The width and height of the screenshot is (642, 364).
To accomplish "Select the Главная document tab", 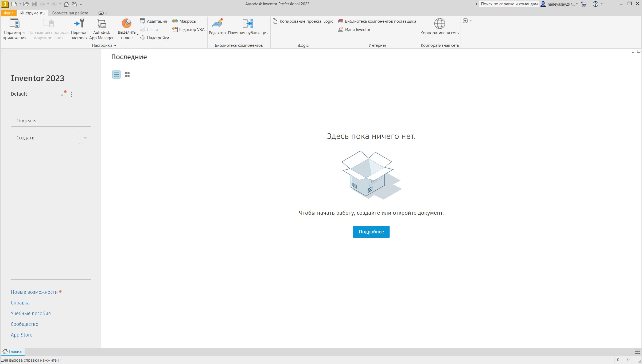I will 13,351.
